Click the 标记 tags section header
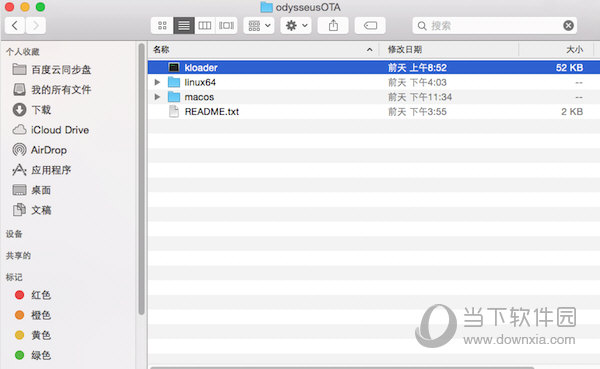This screenshot has height=369, width=600. (14, 277)
